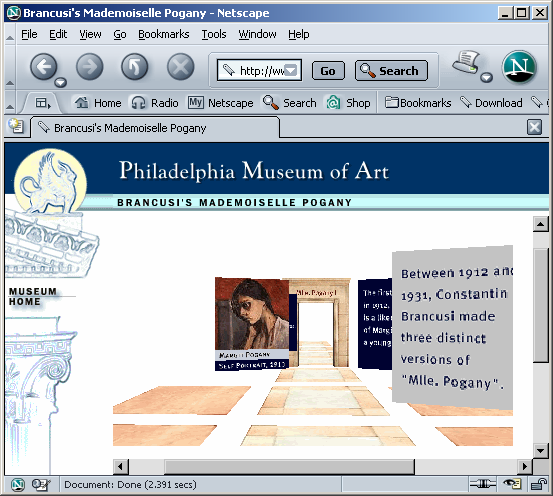The image size is (553, 496).
Task: Open the Bookmarks menu
Action: click(164, 34)
